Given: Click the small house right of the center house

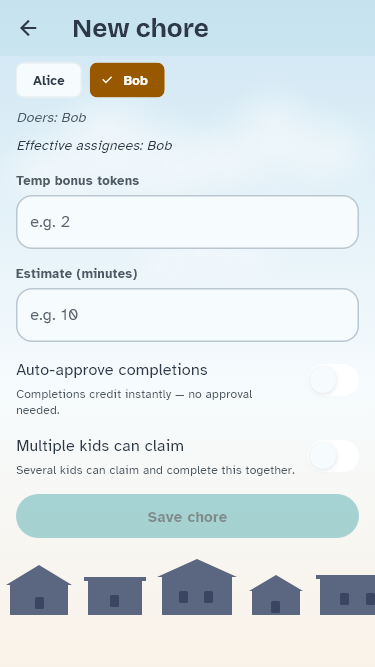Looking at the screenshot, I should [x=276, y=595].
